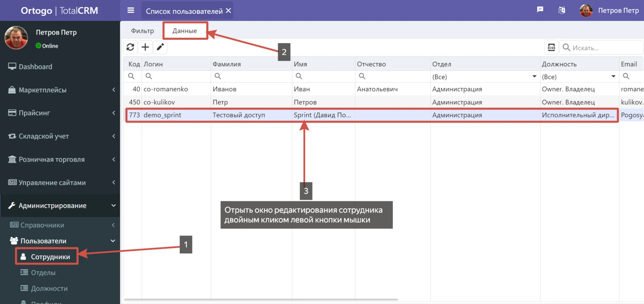Screen dimensions: 644x304
Task: Click the Фамилия column filter field
Action: click(x=252, y=76)
